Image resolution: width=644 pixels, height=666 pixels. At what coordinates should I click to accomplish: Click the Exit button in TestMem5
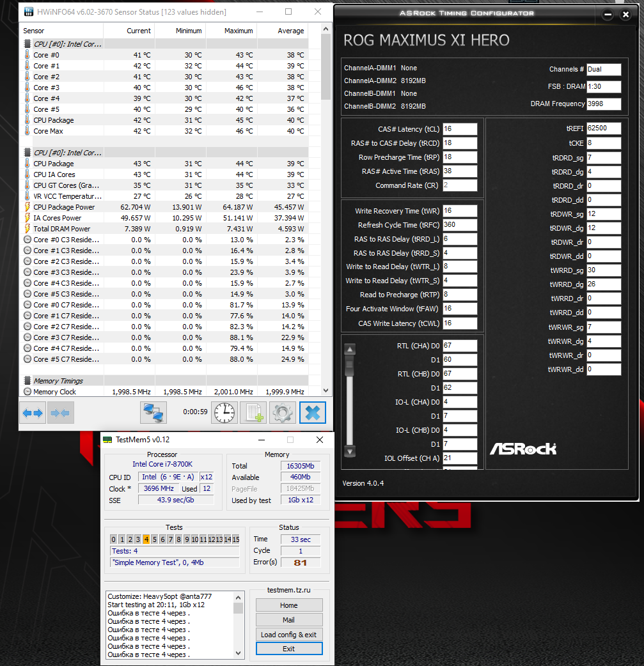click(289, 649)
